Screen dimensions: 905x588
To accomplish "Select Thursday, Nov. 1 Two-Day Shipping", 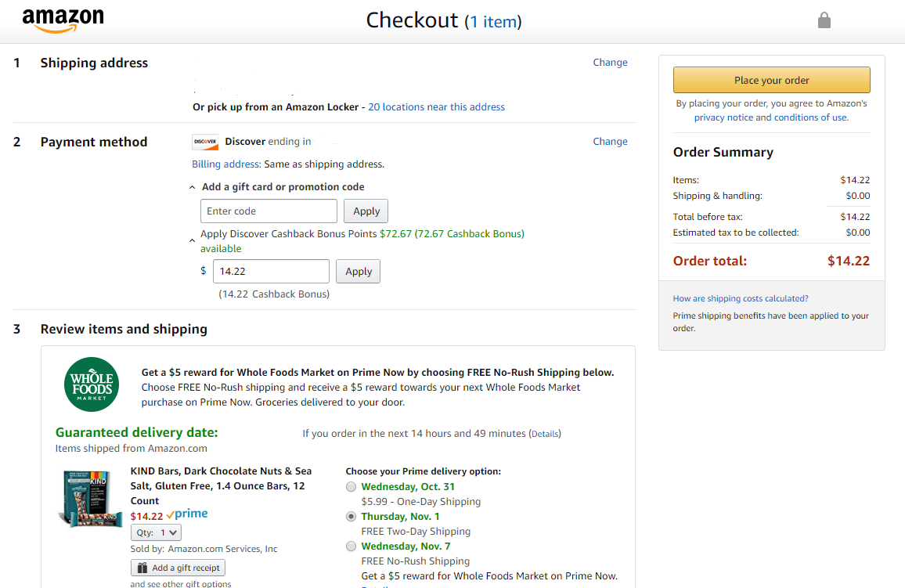I will (x=351, y=517).
